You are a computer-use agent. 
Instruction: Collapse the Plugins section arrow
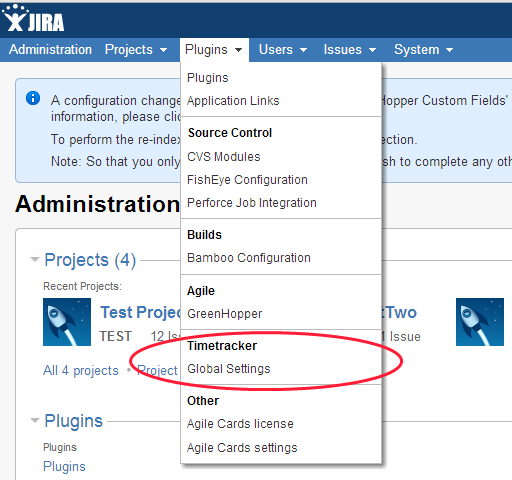coord(35,420)
